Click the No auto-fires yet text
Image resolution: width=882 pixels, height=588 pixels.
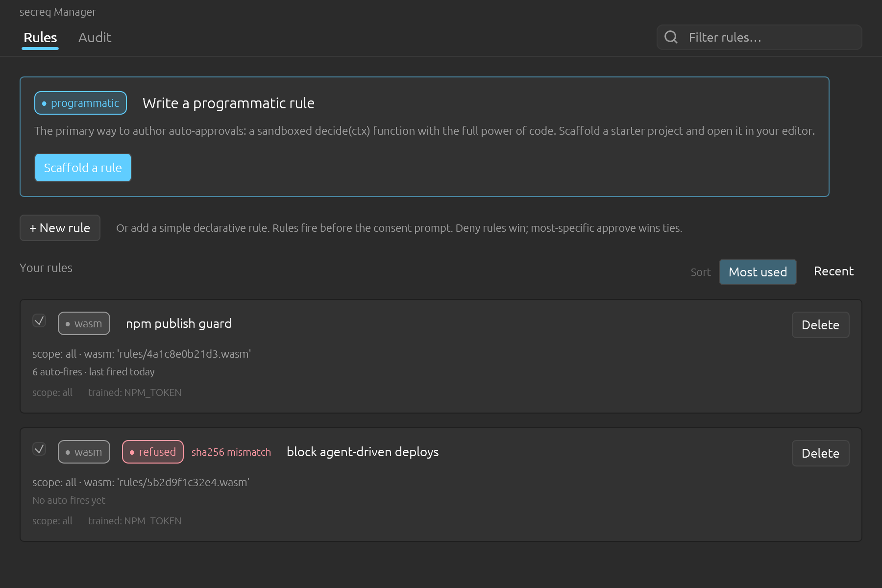click(x=69, y=500)
